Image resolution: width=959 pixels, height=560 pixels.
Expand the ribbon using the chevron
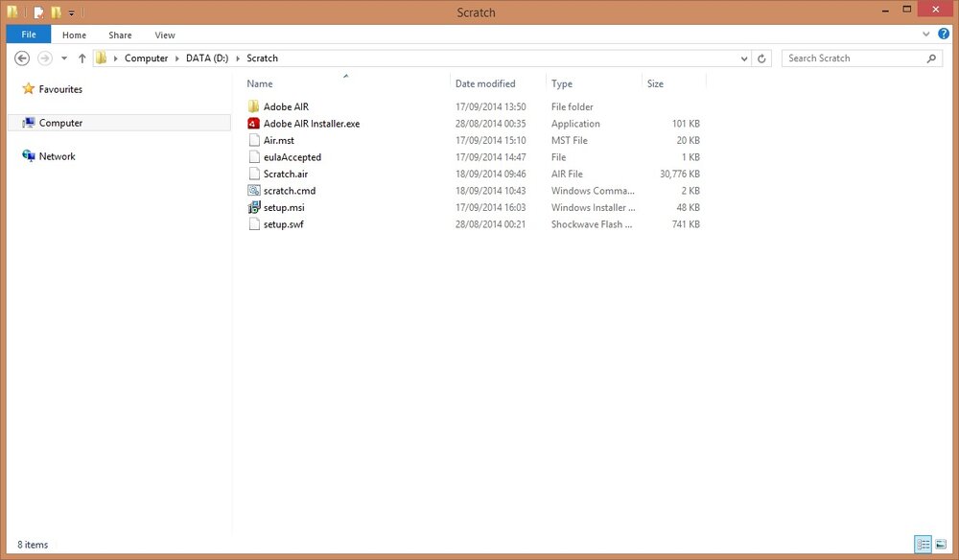(x=926, y=35)
